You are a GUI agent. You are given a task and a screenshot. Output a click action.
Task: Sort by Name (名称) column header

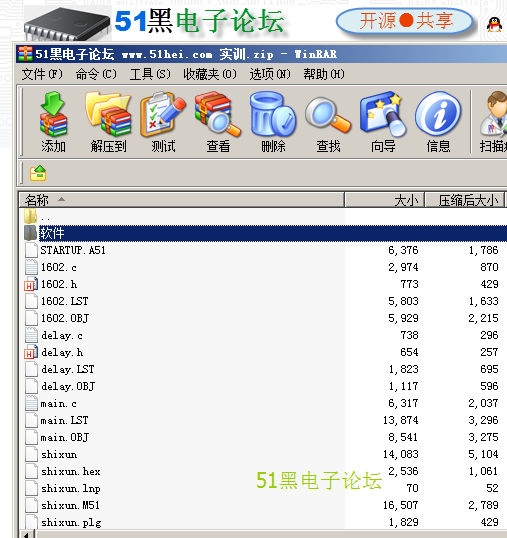tap(181, 200)
